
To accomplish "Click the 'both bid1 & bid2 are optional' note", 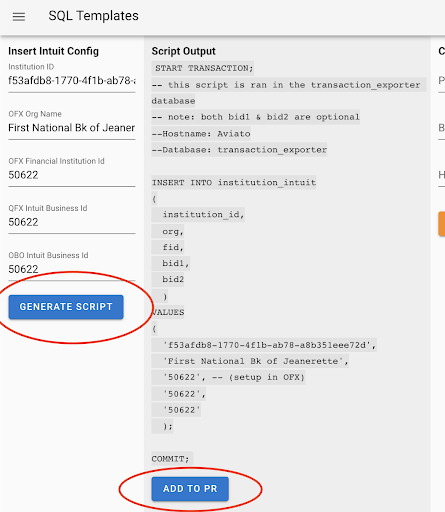I will 256,117.
